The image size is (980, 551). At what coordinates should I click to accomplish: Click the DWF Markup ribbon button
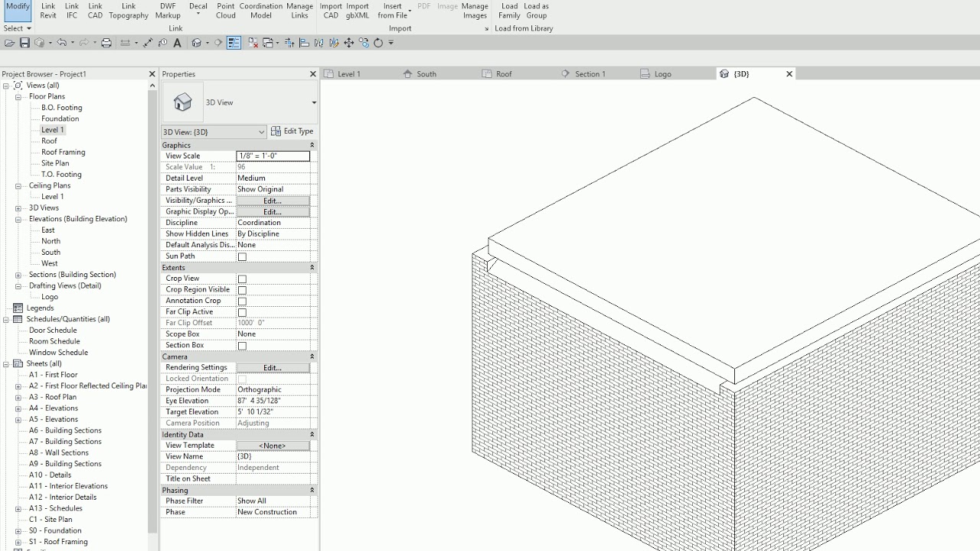click(x=168, y=11)
